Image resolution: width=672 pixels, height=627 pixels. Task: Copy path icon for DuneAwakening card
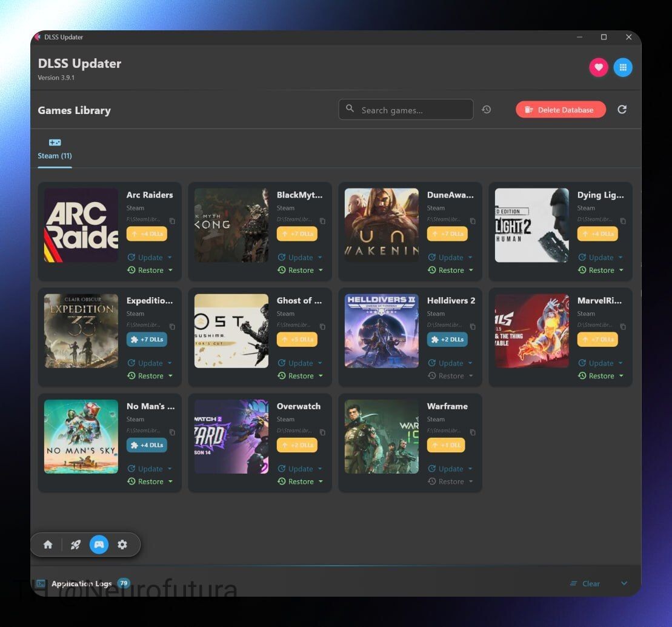tap(473, 221)
